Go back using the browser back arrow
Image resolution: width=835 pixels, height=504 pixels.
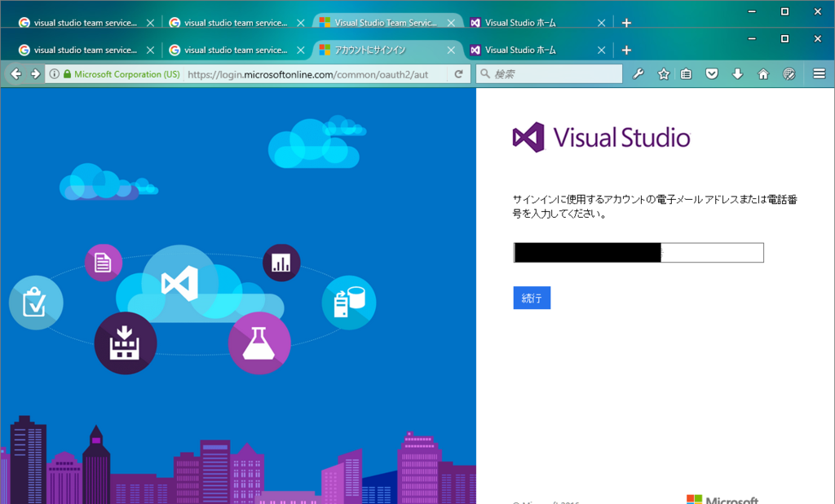coord(16,74)
